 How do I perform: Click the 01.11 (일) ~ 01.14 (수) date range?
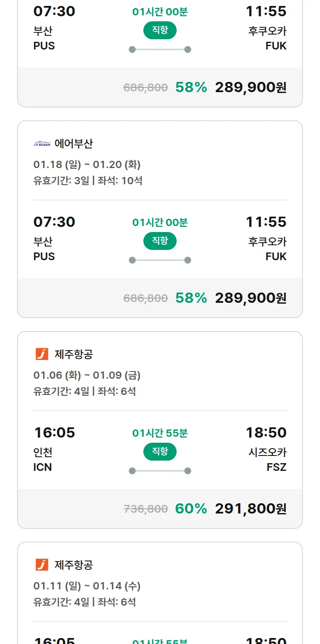(87, 586)
